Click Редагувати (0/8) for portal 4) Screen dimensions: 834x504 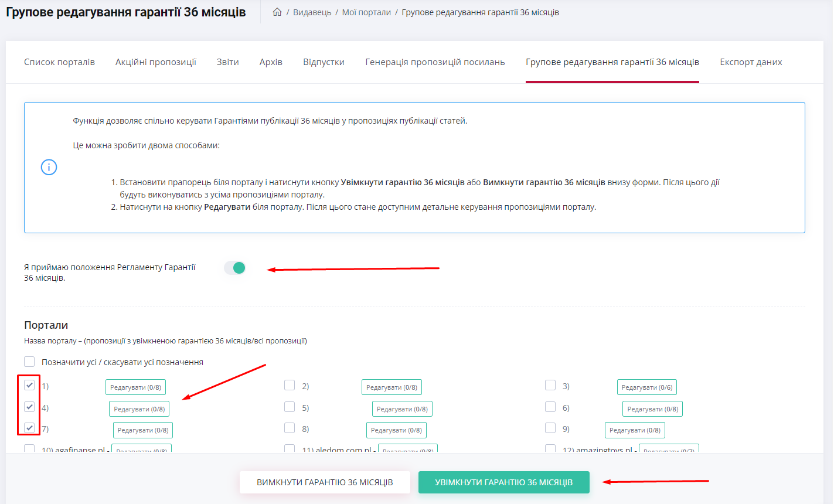tap(139, 409)
